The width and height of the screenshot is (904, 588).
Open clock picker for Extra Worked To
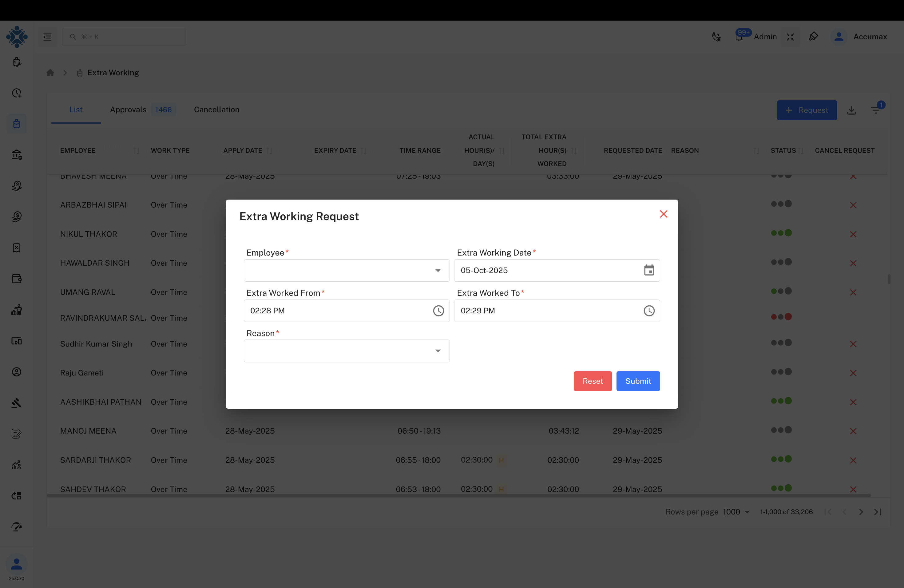649,311
